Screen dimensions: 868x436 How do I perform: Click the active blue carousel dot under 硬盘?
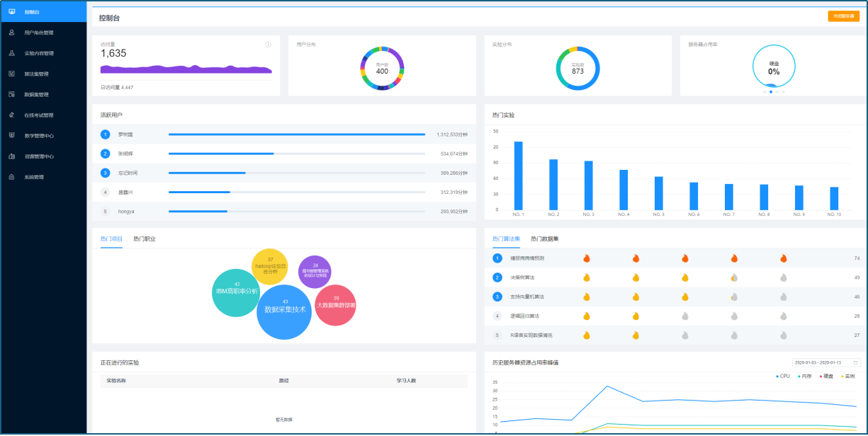tap(770, 92)
